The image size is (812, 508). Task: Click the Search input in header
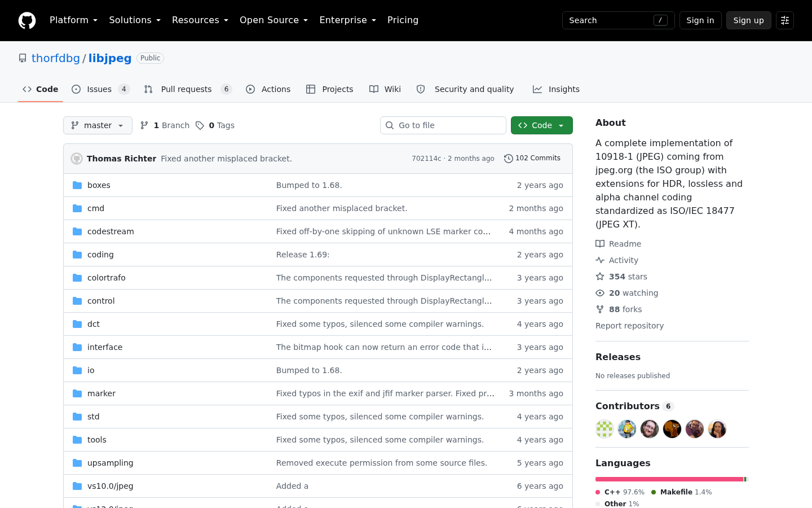619,20
